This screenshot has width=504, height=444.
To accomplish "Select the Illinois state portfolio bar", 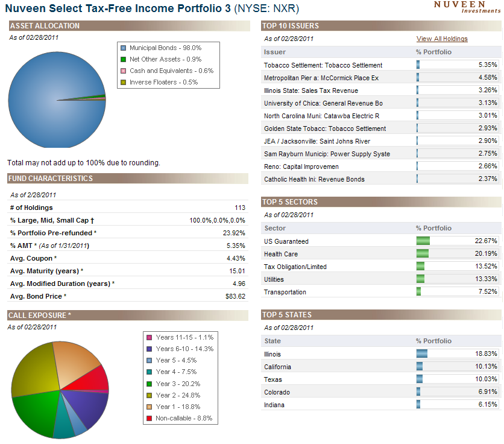I will tap(421, 354).
